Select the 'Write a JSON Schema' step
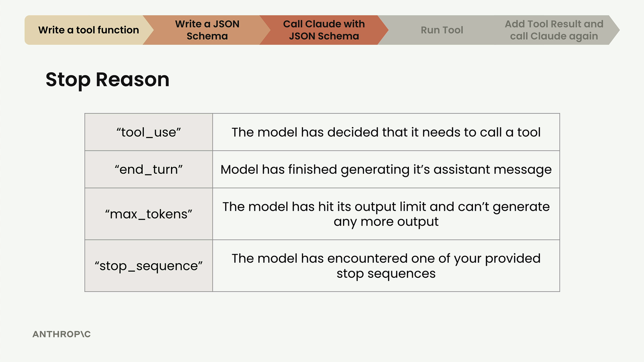 [x=207, y=30]
